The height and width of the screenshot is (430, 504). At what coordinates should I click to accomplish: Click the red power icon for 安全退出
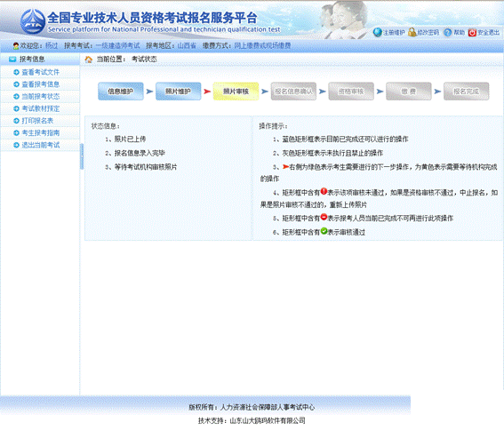(x=472, y=33)
